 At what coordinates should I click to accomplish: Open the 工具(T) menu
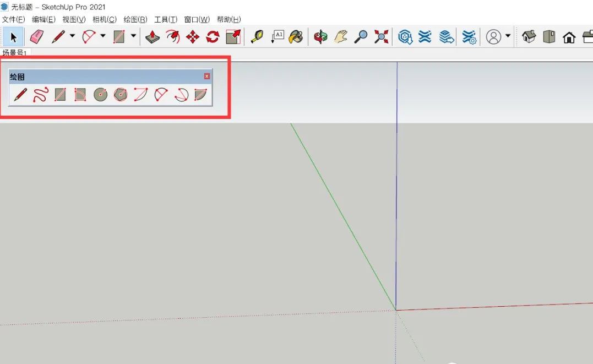pos(166,19)
